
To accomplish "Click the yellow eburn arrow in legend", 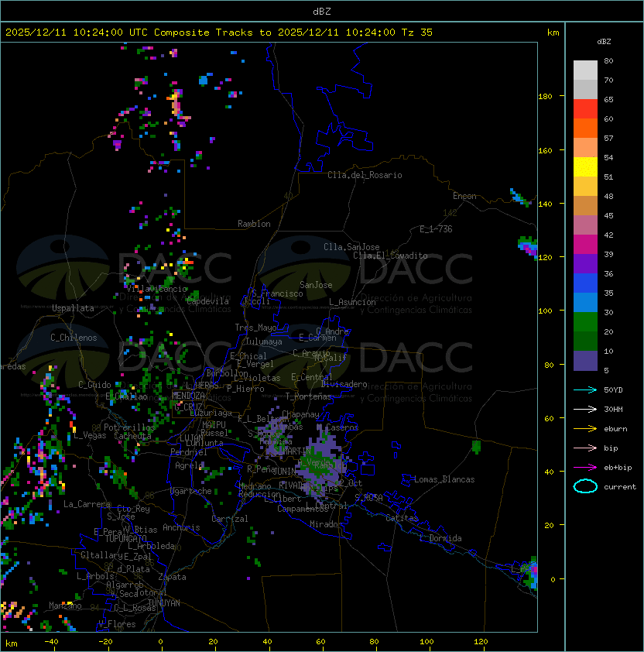I will (x=585, y=429).
